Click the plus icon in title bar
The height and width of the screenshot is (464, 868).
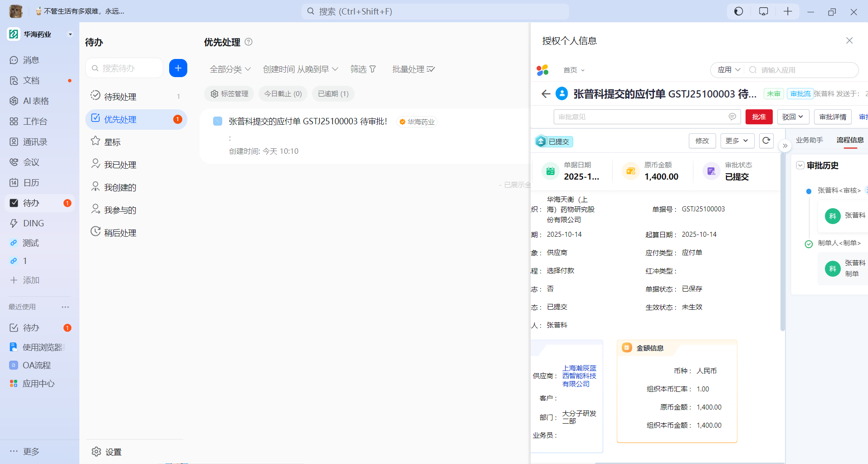pyautogui.click(x=788, y=11)
